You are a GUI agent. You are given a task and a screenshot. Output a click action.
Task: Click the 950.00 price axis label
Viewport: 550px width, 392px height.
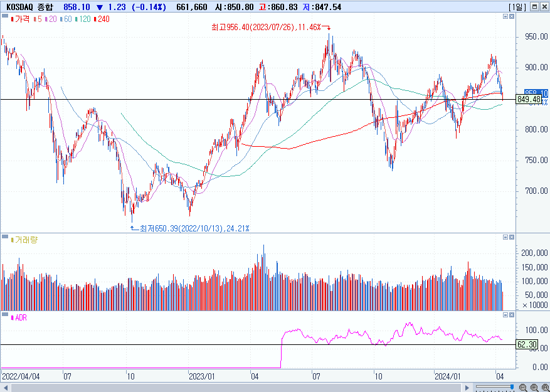pos(536,36)
